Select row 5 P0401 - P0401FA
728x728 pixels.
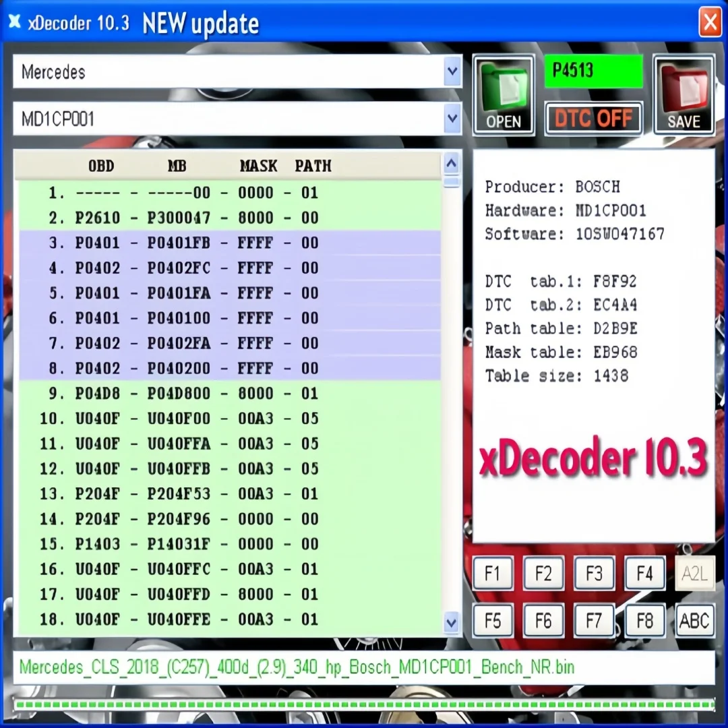230,293
